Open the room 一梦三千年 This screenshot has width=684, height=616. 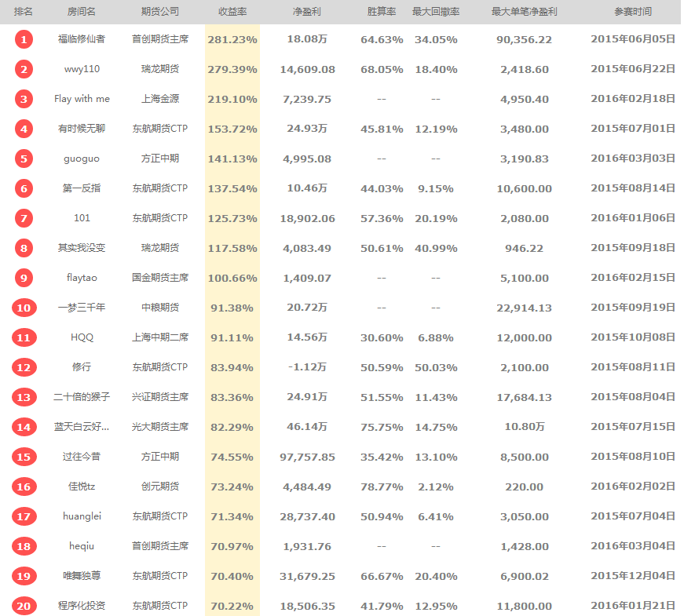pos(82,308)
